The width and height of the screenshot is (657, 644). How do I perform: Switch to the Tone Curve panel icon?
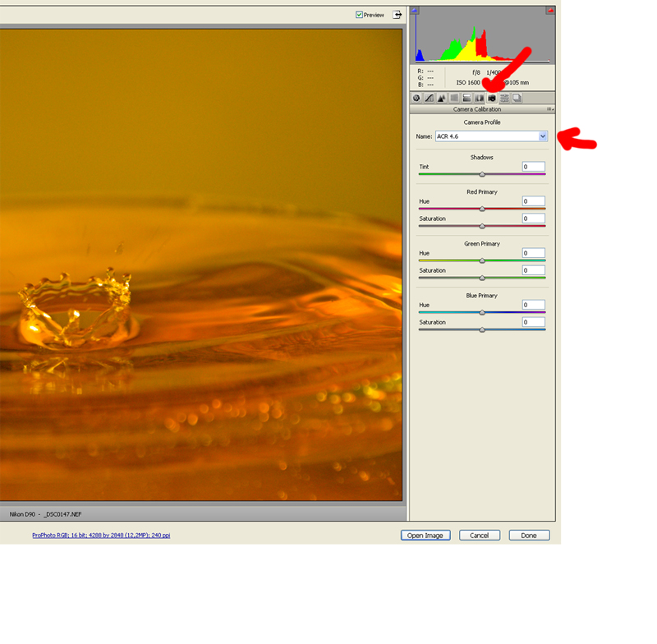429,98
